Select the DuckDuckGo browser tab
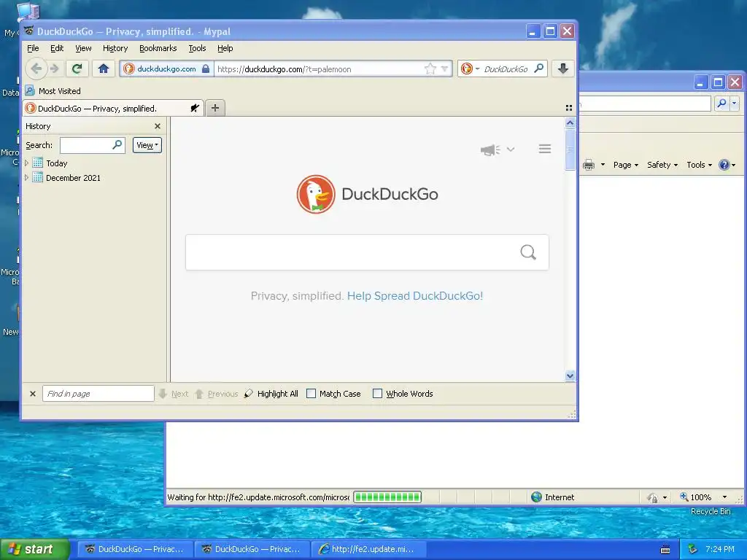 click(113, 108)
